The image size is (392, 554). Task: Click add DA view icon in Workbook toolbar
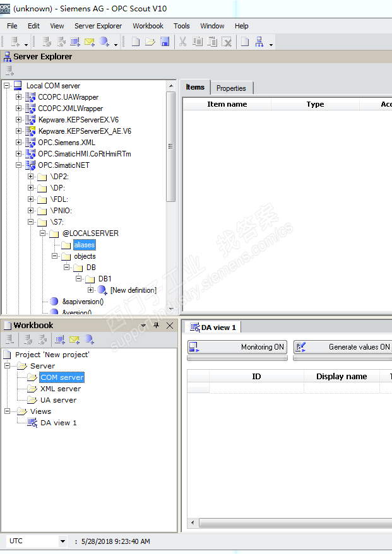click(60, 339)
